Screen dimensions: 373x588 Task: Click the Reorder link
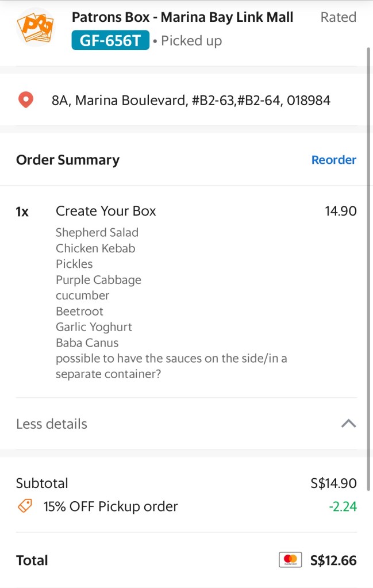click(x=333, y=160)
